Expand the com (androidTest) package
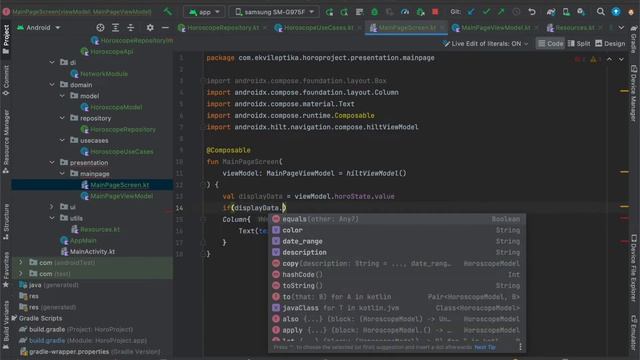Viewport: 640px width, 360px height. (x=21, y=262)
